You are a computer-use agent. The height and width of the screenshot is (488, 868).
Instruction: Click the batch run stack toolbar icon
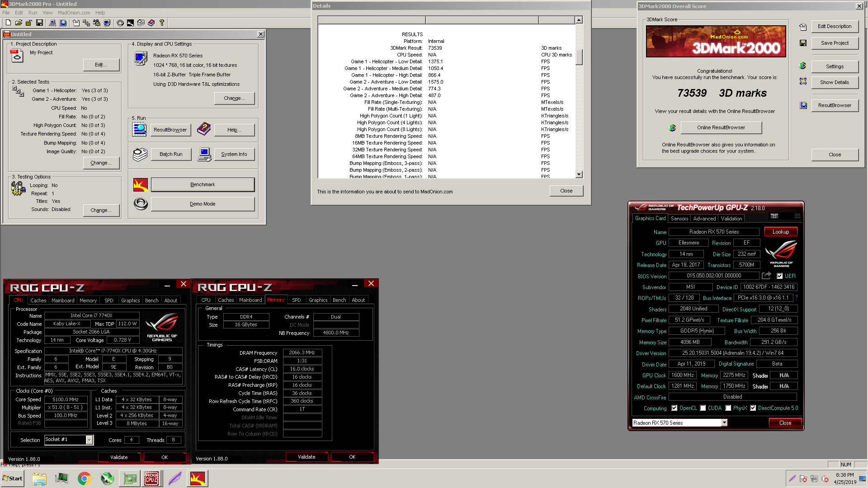[x=141, y=23]
